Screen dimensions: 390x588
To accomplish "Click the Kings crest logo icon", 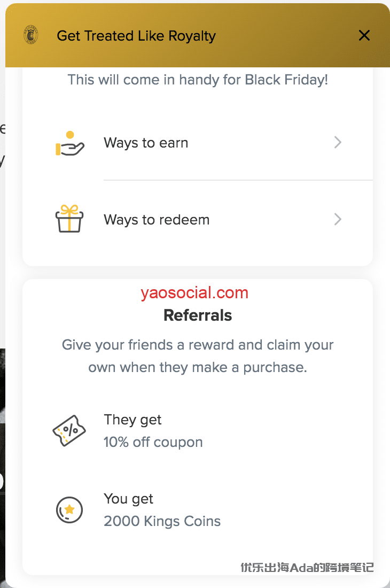I will coord(31,36).
